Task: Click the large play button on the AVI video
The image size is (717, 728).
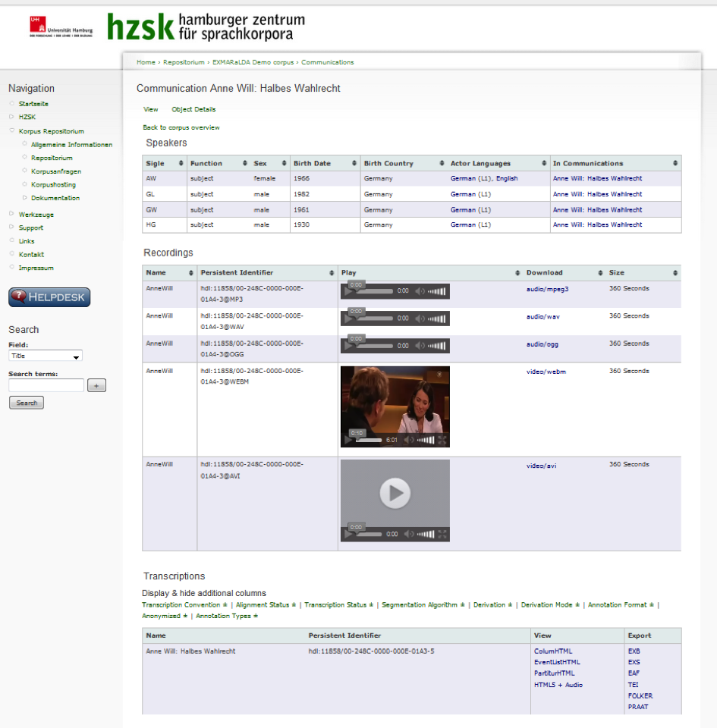Action: [x=395, y=493]
